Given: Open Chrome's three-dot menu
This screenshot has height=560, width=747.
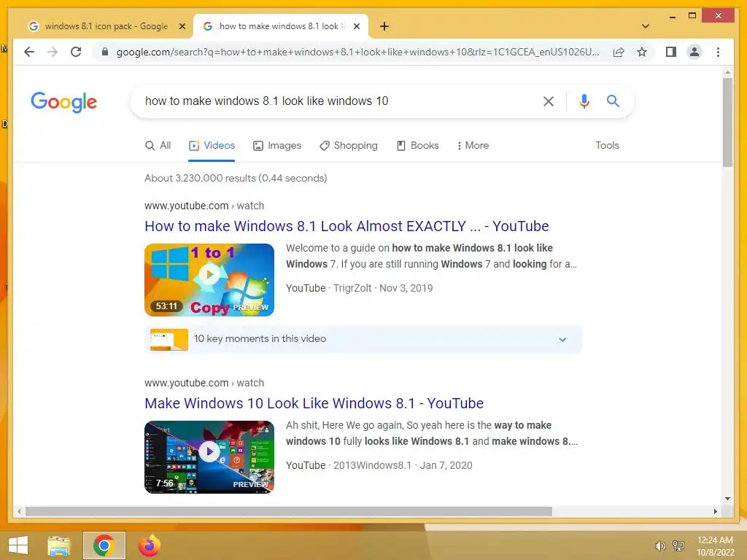Looking at the screenshot, I should pos(718,52).
